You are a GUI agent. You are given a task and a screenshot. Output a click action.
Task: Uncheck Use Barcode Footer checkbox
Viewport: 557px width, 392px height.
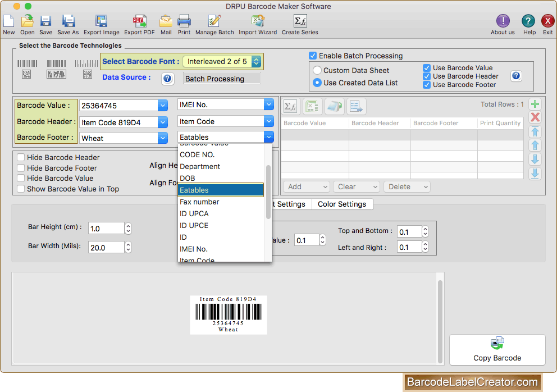pyautogui.click(x=427, y=85)
